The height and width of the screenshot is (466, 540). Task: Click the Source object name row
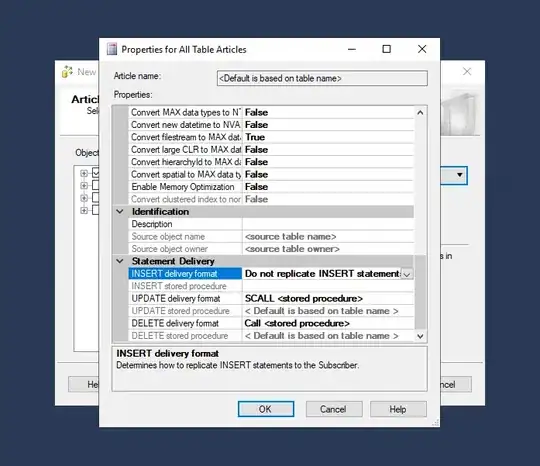coord(271,236)
